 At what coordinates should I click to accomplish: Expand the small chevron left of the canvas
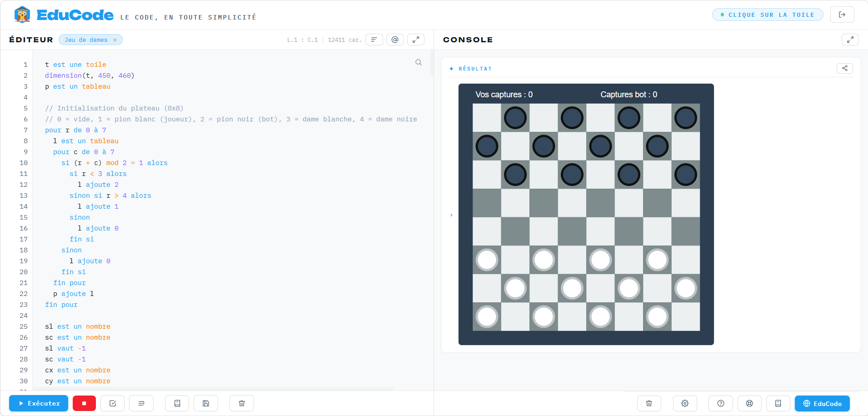coord(451,215)
